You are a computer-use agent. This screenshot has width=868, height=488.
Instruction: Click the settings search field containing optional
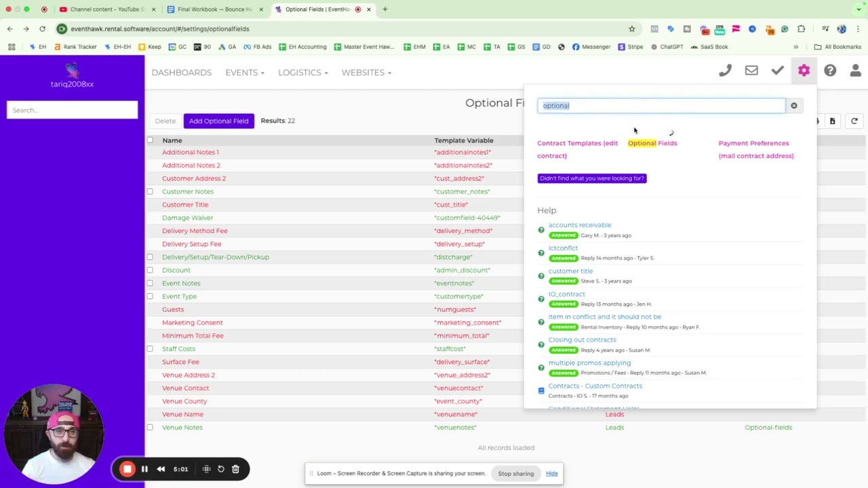pyautogui.click(x=661, y=106)
